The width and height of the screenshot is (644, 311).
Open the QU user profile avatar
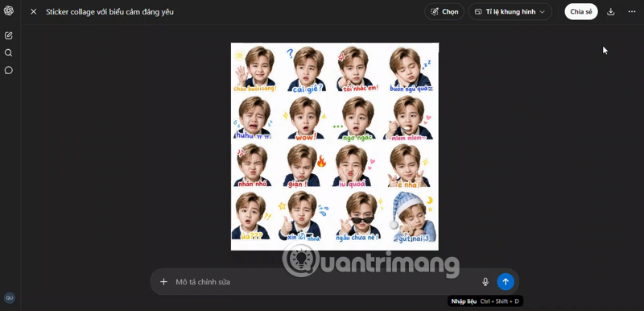(x=9, y=298)
